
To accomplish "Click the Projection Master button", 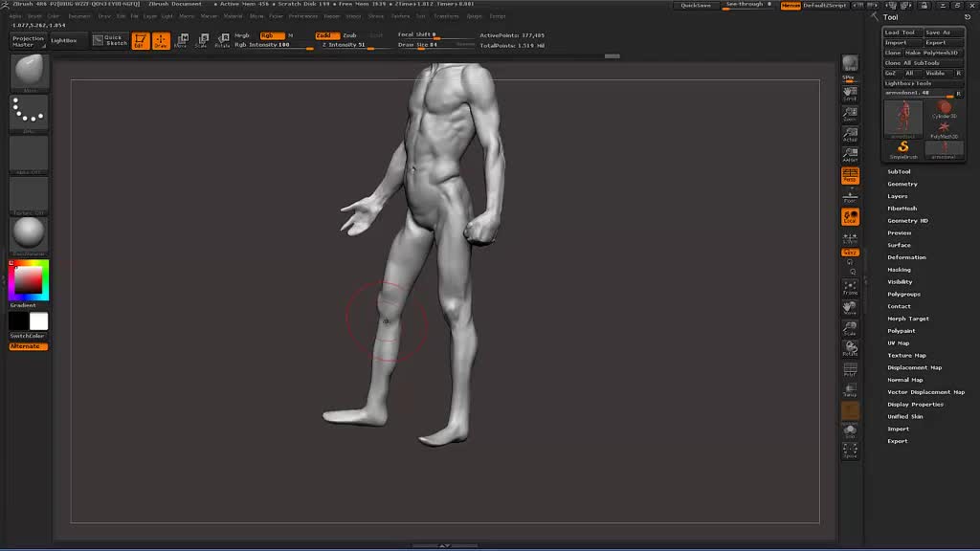I will 28,41.
